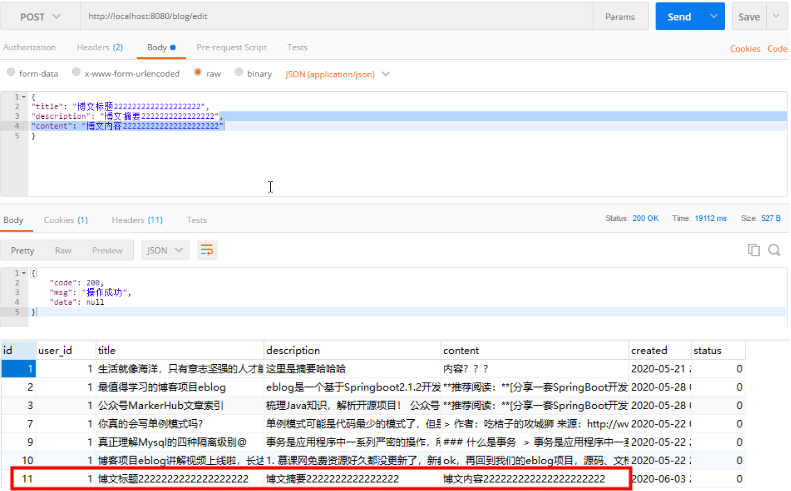The height and width of the screenshot is (491, 791).
Task: Send the request
Action: click(x=679, y=17)
